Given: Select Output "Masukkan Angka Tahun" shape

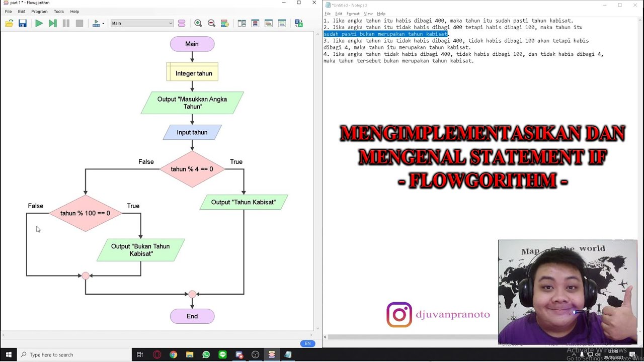Looking at the screenshot, I should [192, 103].
